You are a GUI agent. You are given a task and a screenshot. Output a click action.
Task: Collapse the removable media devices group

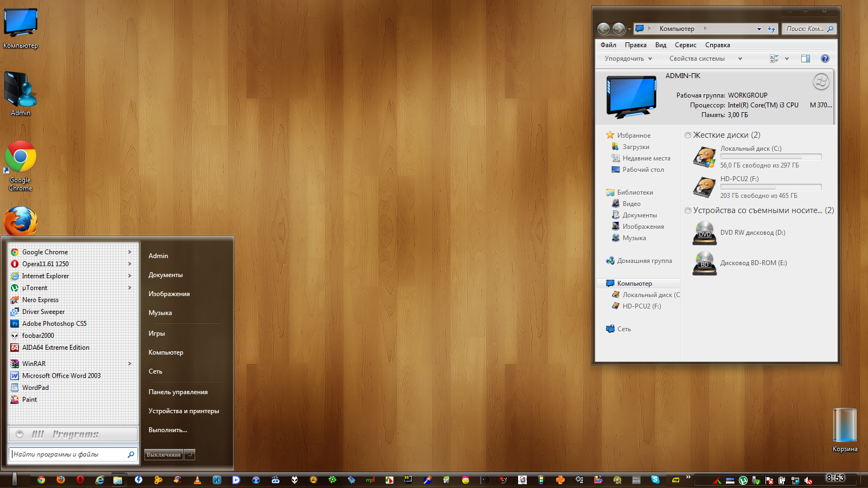(688, 210)
